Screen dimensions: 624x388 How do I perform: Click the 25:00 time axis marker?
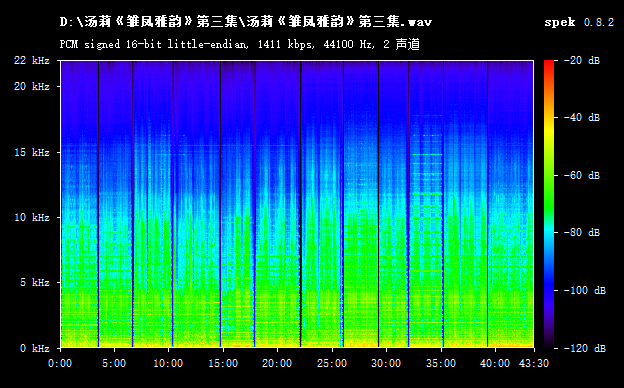(x=332, y=363)
